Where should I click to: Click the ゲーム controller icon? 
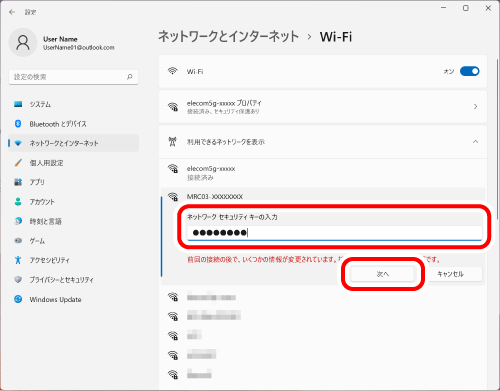pyautogui.click(x=18, y=241)
